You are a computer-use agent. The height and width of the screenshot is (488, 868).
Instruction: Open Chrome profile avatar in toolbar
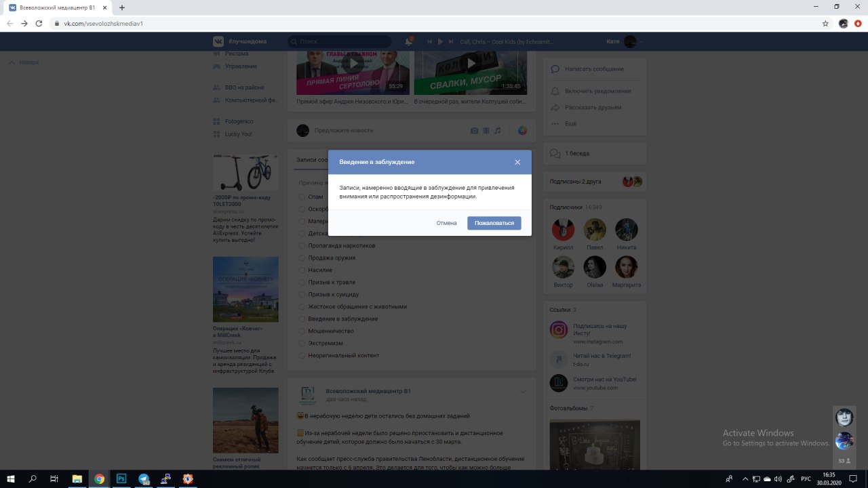pos(844,23)
